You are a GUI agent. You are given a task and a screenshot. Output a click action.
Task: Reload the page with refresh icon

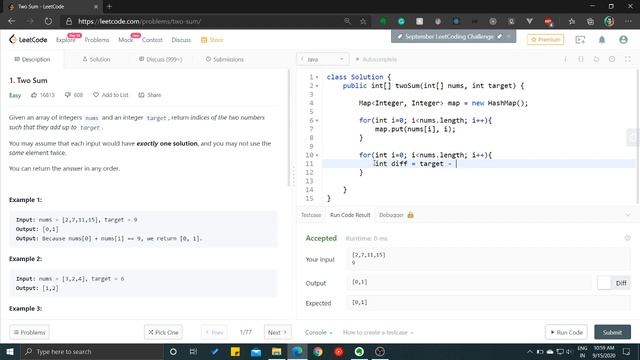(x=48, y=21)
